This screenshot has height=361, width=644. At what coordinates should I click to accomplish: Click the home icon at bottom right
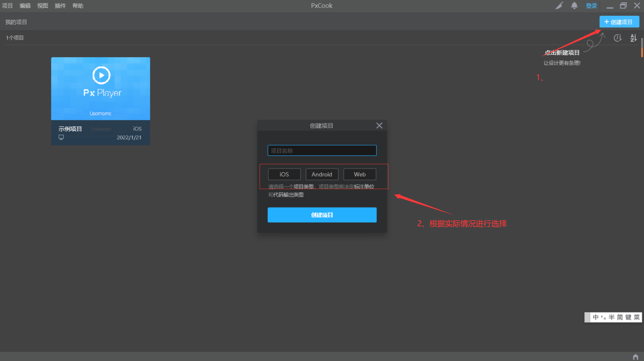636,356
